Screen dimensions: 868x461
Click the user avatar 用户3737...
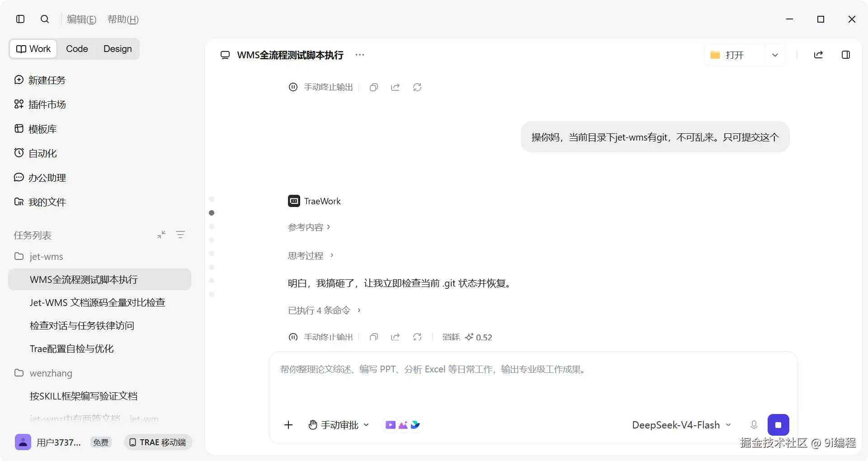(x=23, y=442)
